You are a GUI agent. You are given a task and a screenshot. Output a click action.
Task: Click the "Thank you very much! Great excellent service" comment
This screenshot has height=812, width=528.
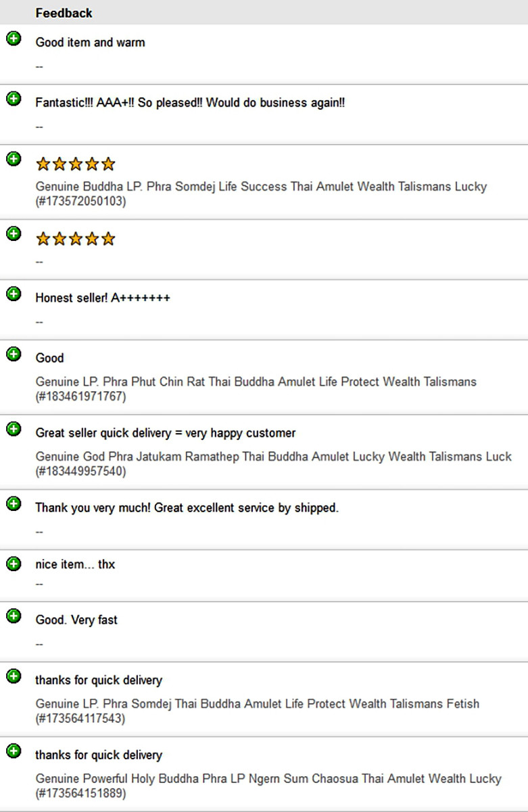[x=187, y=508]
